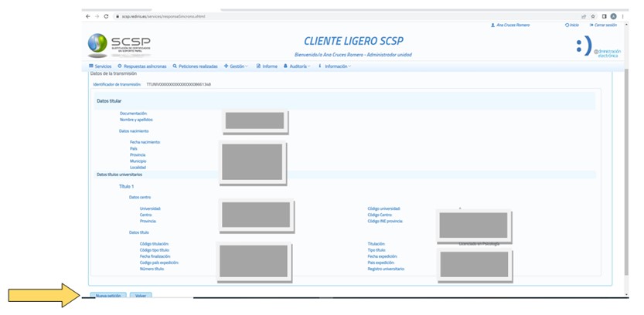Go to Peticiones realizadas
Screen dimensions: 644x315
[196, 66]
